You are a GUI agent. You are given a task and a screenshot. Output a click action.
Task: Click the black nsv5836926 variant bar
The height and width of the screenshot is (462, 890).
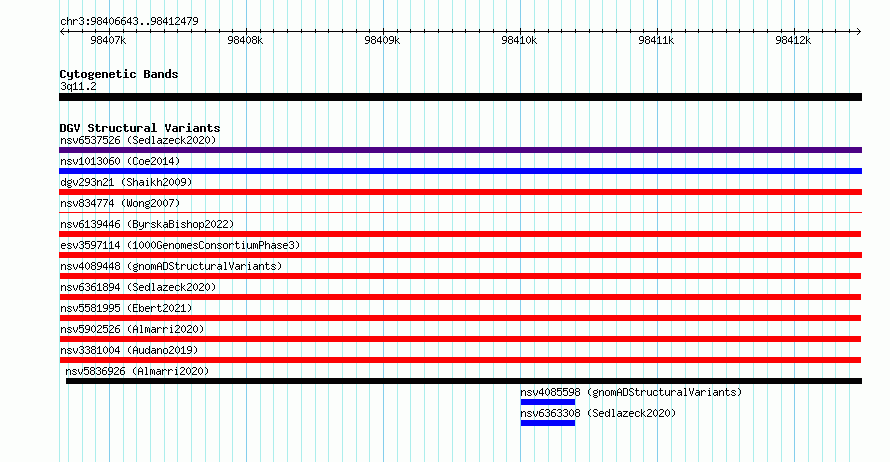(464, 381)
